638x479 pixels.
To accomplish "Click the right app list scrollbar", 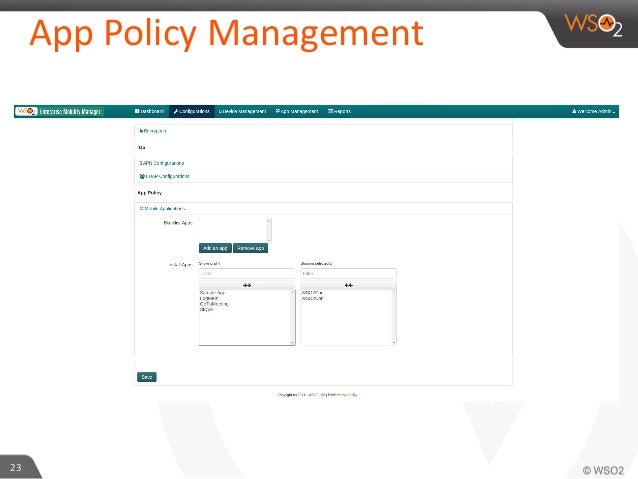I will pos(394,317).
